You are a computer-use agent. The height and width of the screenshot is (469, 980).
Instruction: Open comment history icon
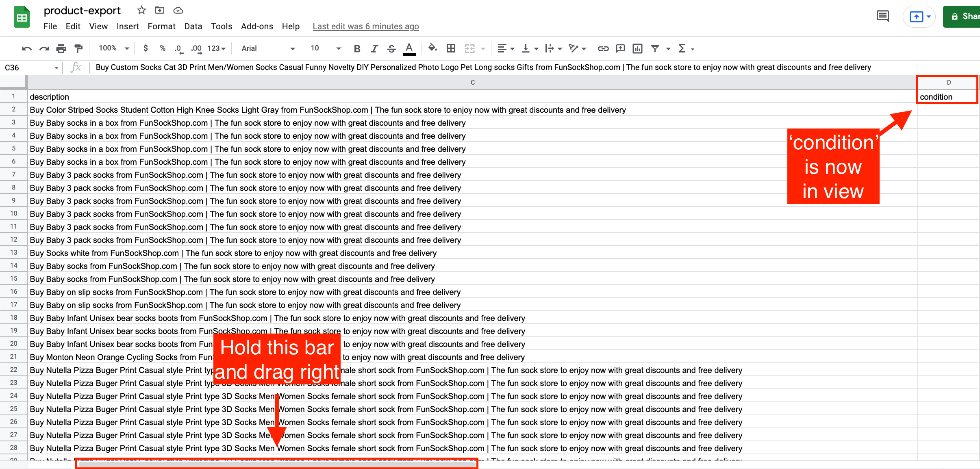pos(882,16)
